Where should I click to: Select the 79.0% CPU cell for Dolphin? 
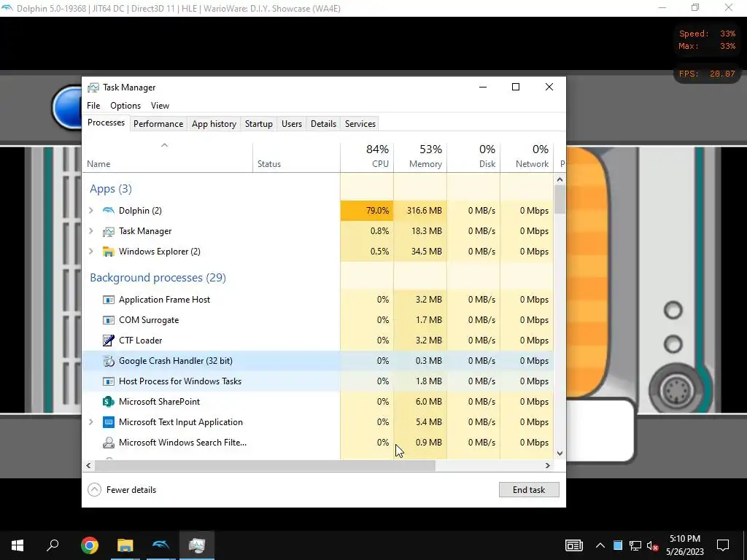pyautogui.click(x=368, y=211)
